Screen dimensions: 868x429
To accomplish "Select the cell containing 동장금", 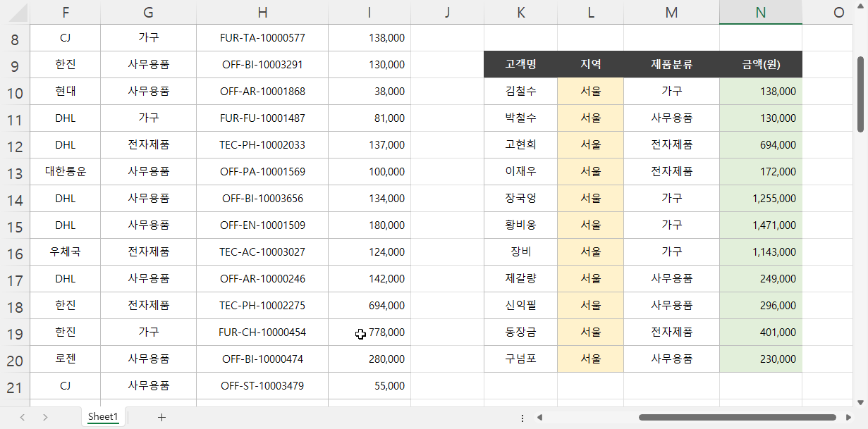I will (x=520, y=332).
